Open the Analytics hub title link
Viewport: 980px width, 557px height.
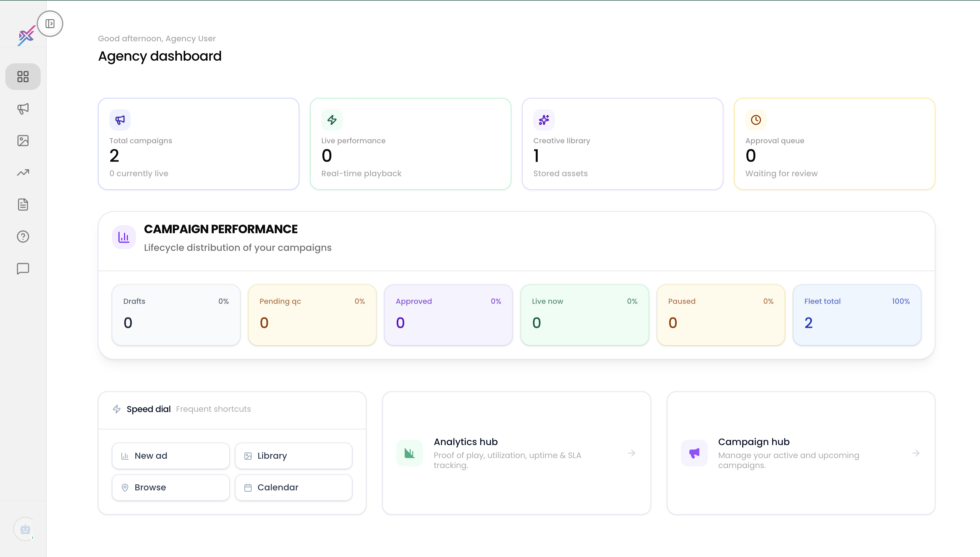(x=466, y=442)
